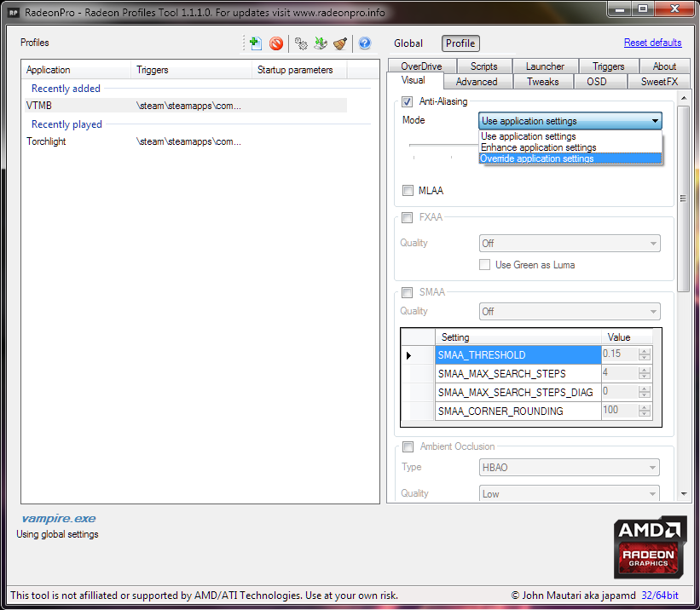
Task: Select the Visual tab
Action: click(x=414, y=81)
